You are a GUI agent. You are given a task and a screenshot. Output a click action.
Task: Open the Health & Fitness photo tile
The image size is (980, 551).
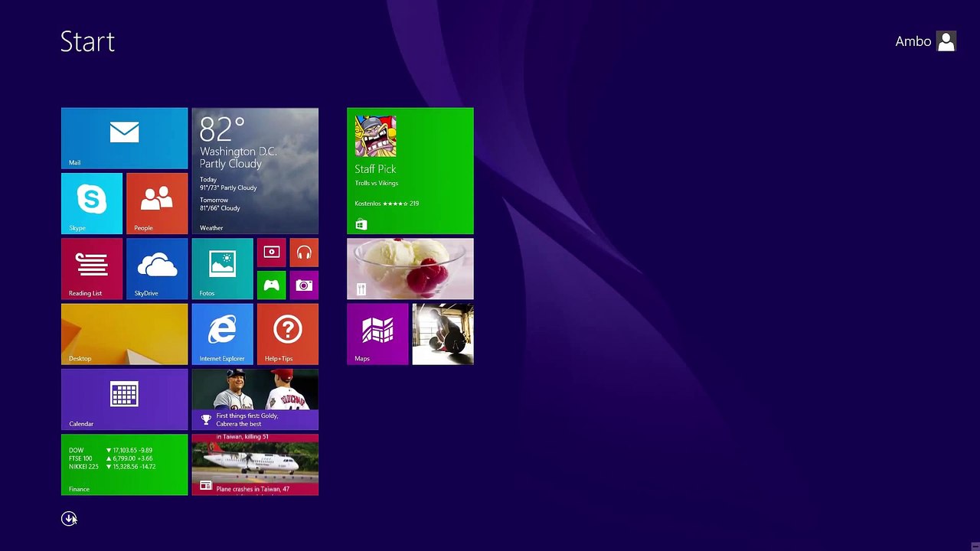443,334
